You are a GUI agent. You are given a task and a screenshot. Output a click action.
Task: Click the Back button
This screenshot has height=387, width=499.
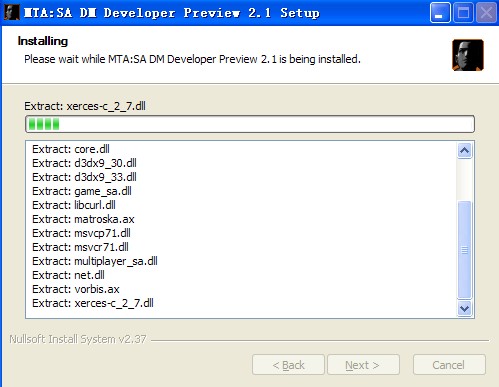288,365
